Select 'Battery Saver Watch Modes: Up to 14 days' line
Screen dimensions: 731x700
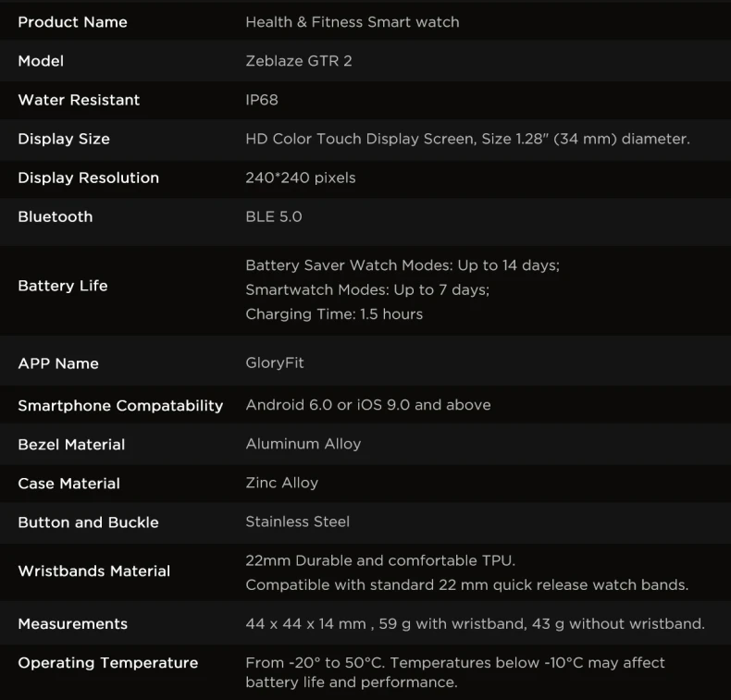point(403,265)
